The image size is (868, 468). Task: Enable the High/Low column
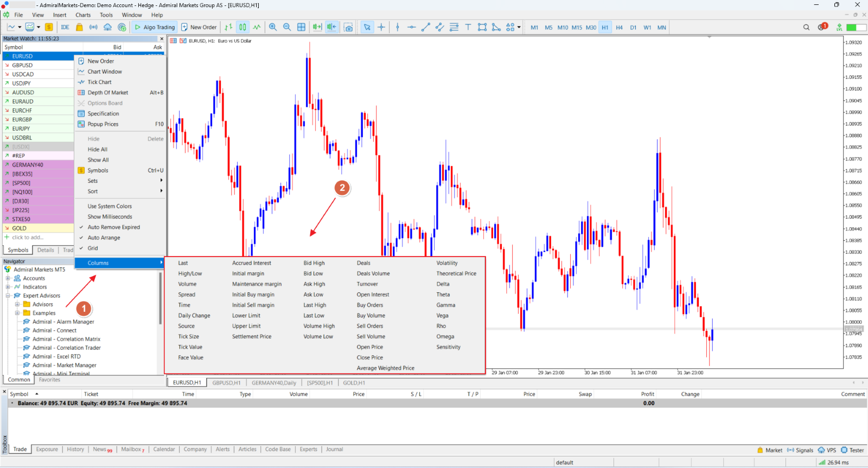point(190,273)
